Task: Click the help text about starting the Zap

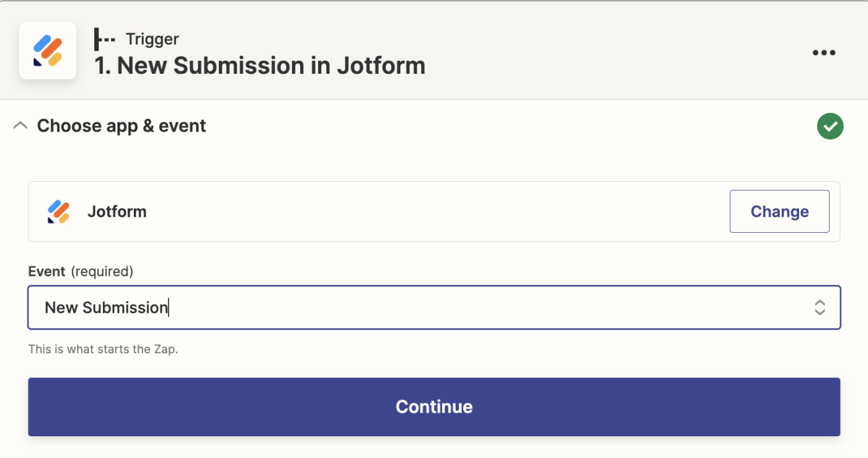Action: coord(103,349)
